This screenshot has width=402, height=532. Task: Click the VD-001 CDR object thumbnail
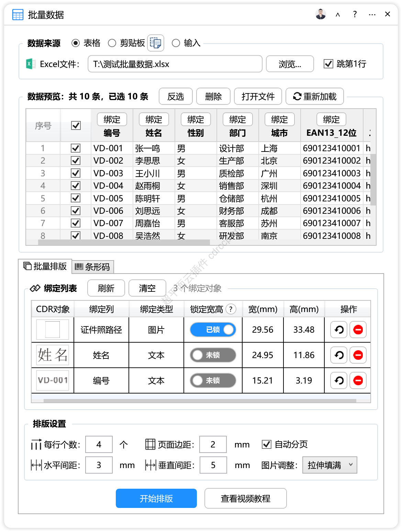point(53,380)
